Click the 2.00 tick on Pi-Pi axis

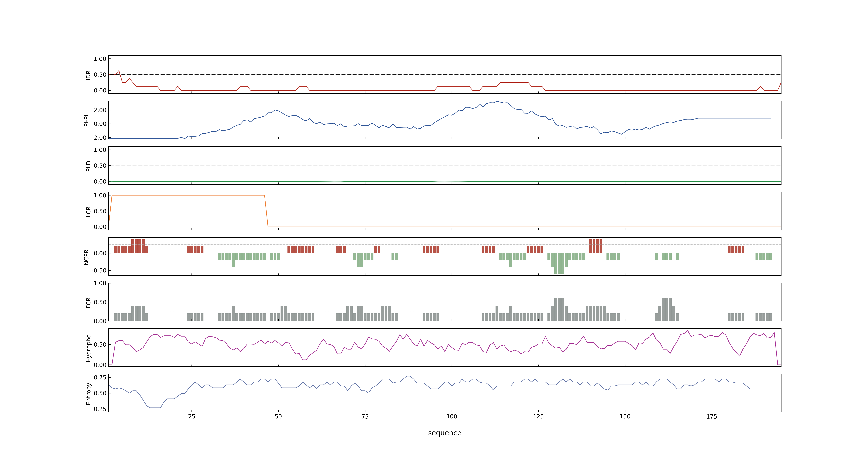pyautogui.click(x=100, y=110)
